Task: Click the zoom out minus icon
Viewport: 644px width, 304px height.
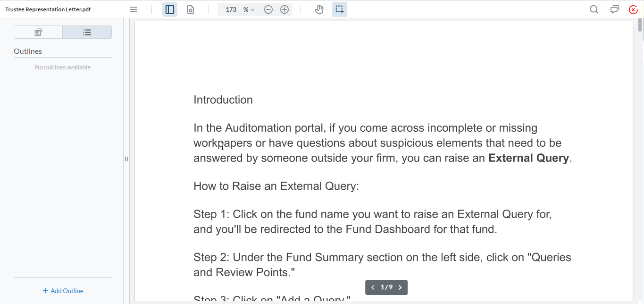Action: click(x=268, y=9)
